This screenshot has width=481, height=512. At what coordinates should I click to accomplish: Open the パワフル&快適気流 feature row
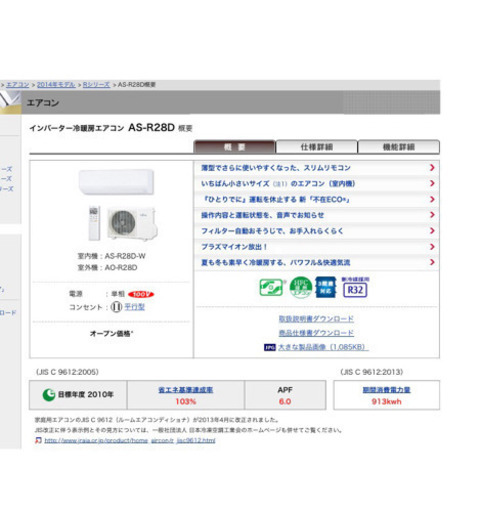point(317,262)
